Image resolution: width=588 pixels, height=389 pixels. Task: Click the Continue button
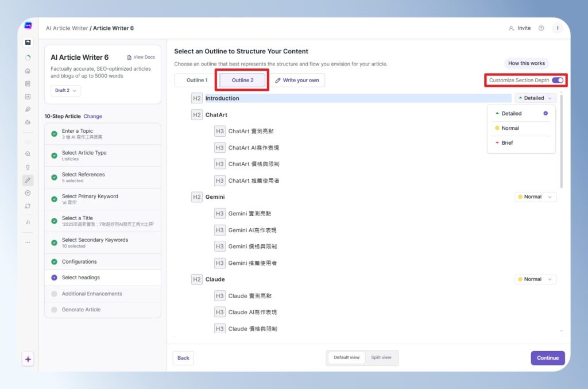547,358
